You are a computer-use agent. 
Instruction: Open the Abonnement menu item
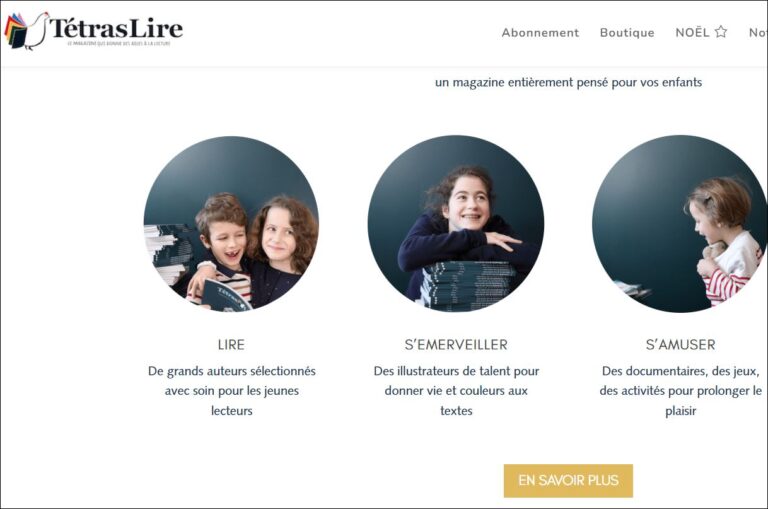coord(540,33)
